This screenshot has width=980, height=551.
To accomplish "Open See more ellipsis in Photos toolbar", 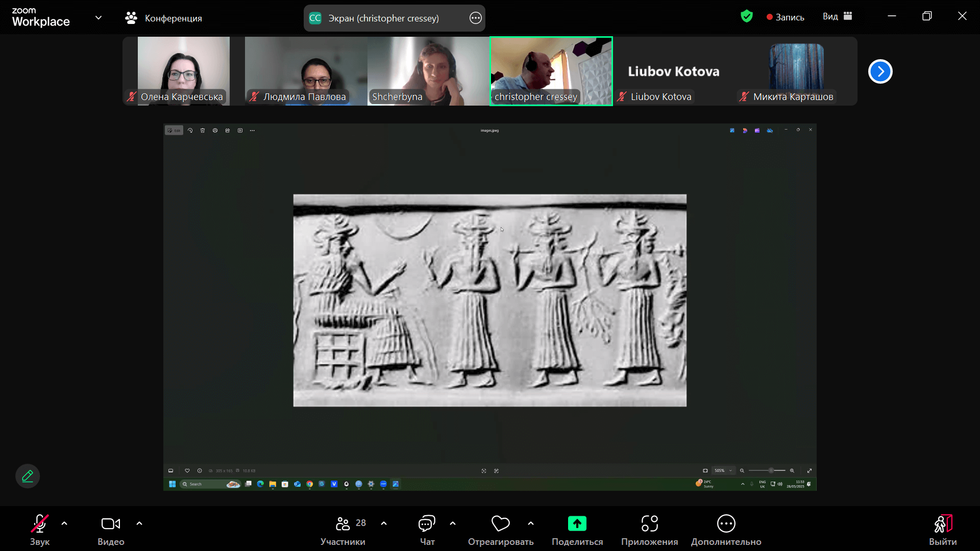I will [252, 131].
